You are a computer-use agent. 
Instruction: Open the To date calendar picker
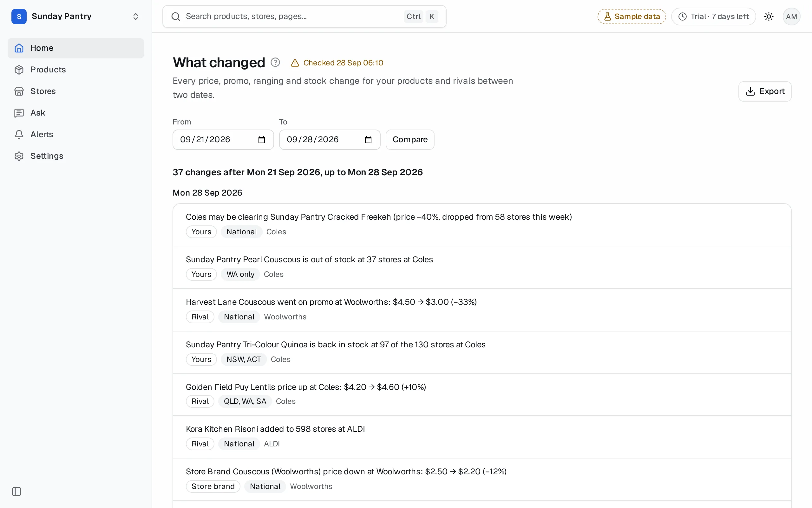point(368,140)
